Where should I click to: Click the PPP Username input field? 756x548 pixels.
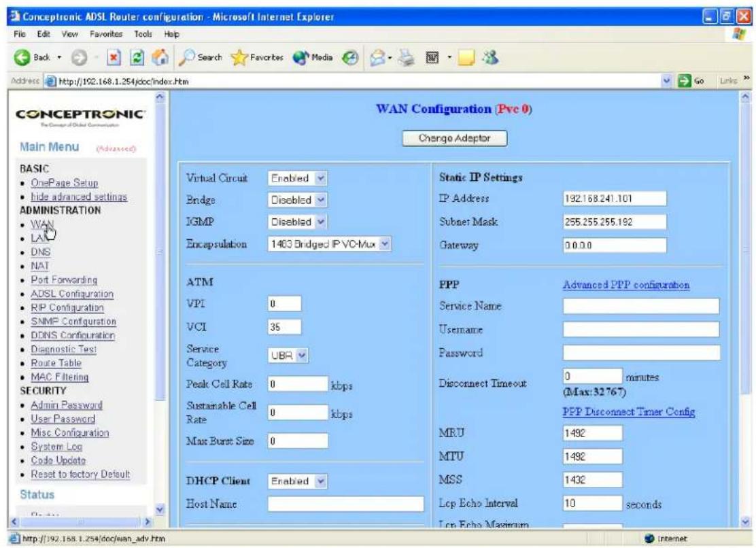click(x=641, y=330)
